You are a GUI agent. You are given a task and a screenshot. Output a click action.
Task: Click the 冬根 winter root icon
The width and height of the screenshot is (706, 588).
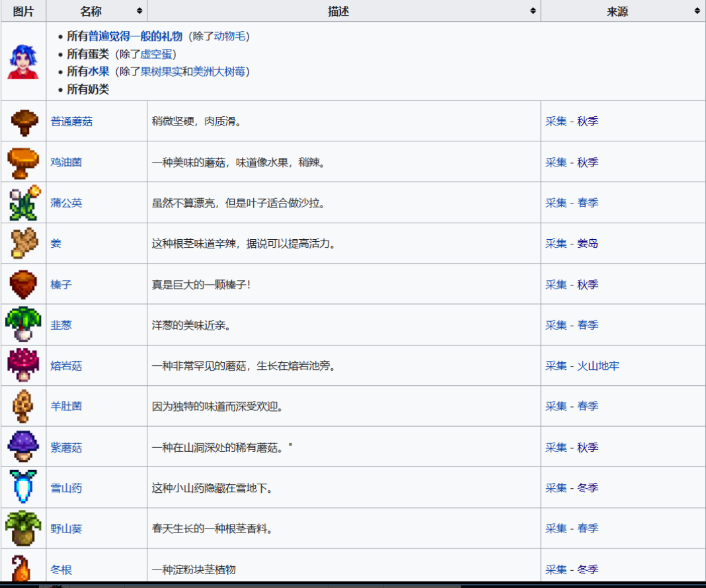point(20,568)
